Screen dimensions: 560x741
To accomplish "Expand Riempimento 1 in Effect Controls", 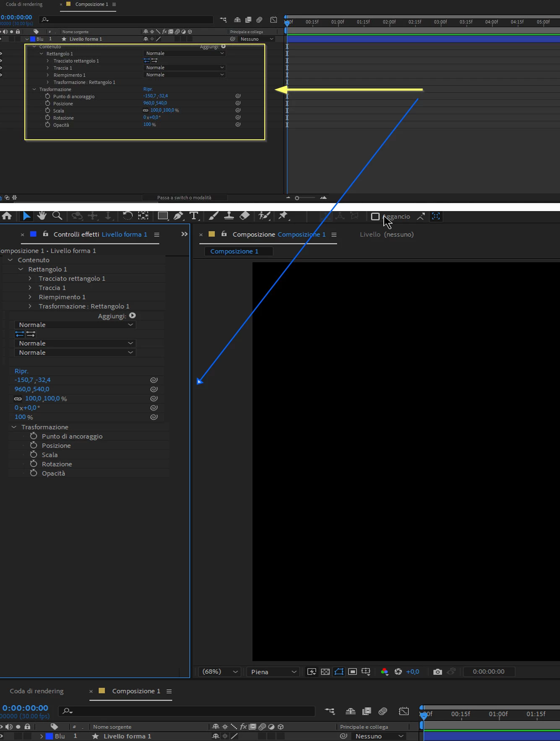I will click(x=30, y=297).
